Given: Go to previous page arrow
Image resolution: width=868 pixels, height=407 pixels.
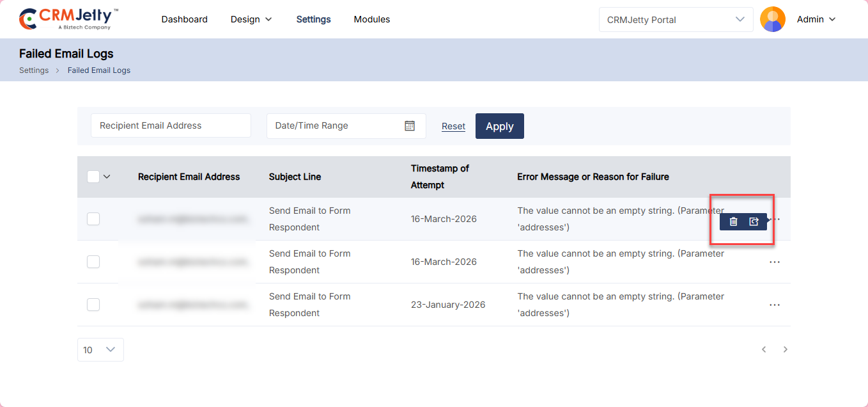Looking at the screenshot, I should click(764, 349).
